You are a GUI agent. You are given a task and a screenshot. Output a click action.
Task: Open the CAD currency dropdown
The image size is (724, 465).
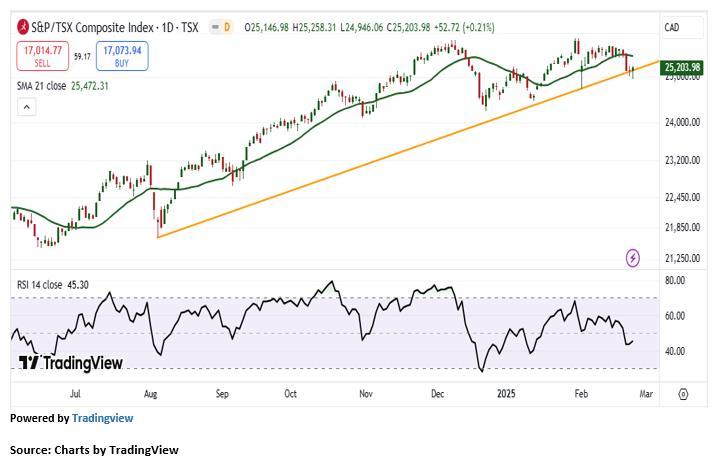[x=671, y=26]
